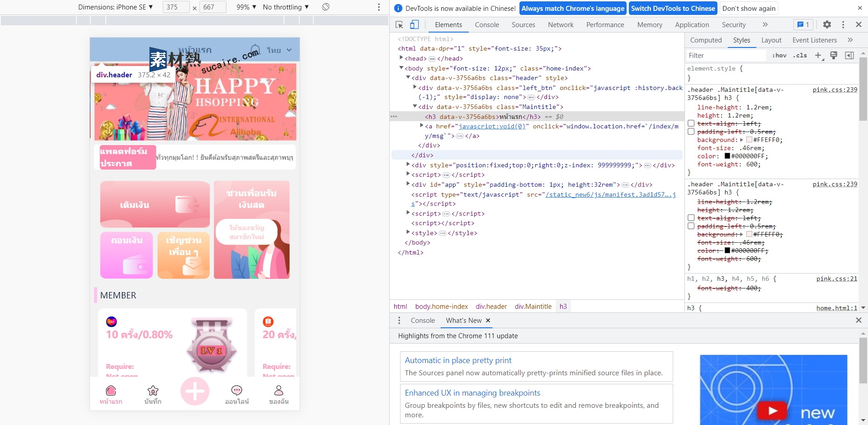868x425 pixels.
Task: Open the ไทย language dropdown in page
Action: pyautogui.click(x=279, y=50)
